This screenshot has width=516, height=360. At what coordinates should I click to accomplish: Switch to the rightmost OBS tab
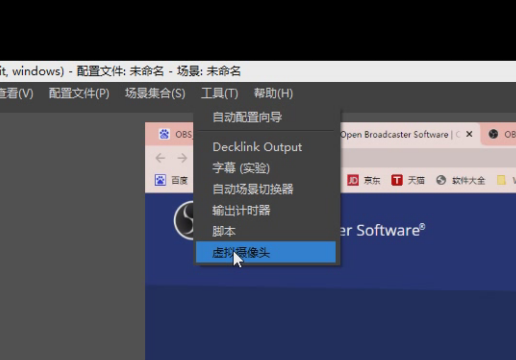pyautogui.click(x=499, y=134)
